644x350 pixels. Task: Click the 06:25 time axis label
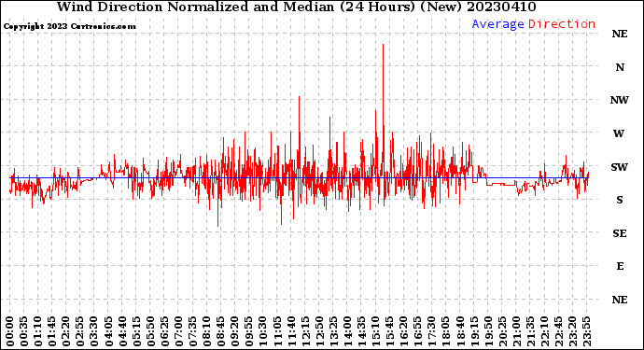pos(164,331)
